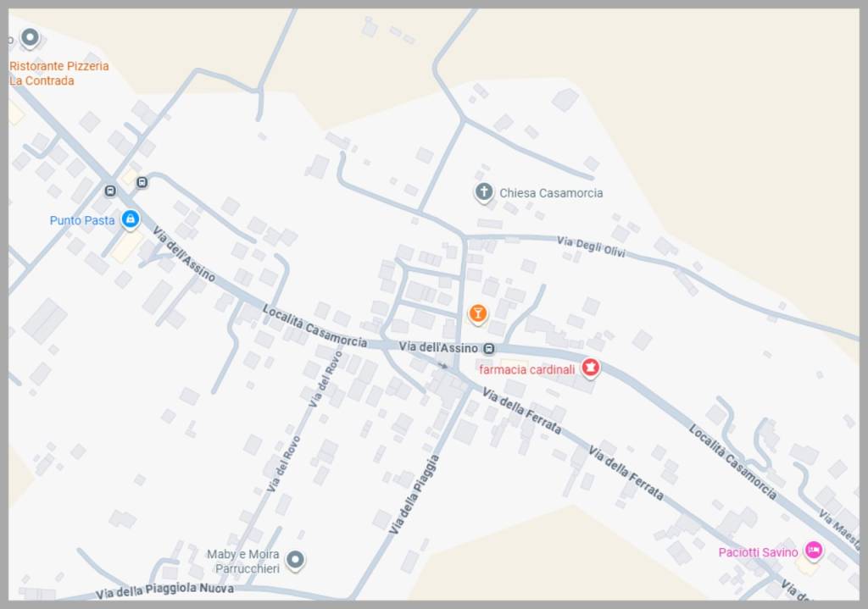Select the bus stop icon on Via dell'Assino
This screenshot has width=868, height=609.
pyautogui.click(x=489, y=348)
